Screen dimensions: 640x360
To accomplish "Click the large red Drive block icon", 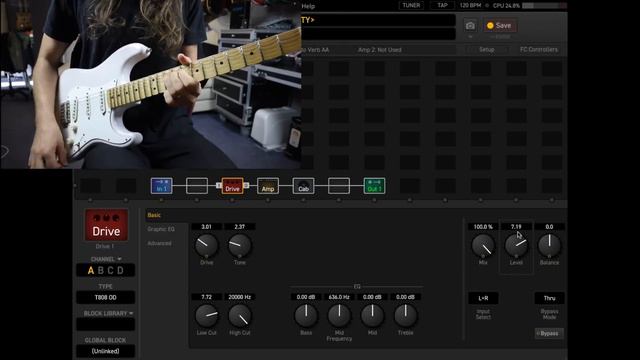I will pyautogui.click(x=106, y=225).
